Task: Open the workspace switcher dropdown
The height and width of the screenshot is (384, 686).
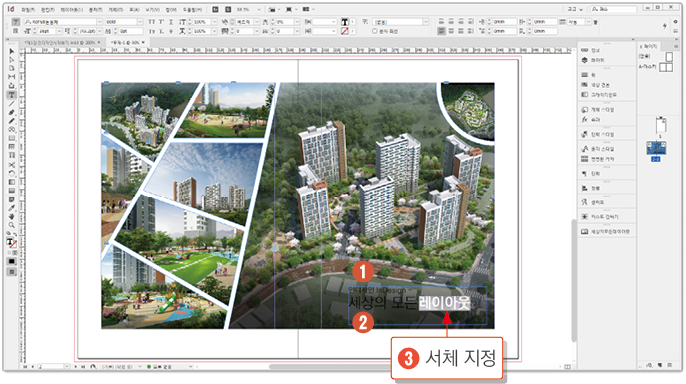Action: (576, 9)
